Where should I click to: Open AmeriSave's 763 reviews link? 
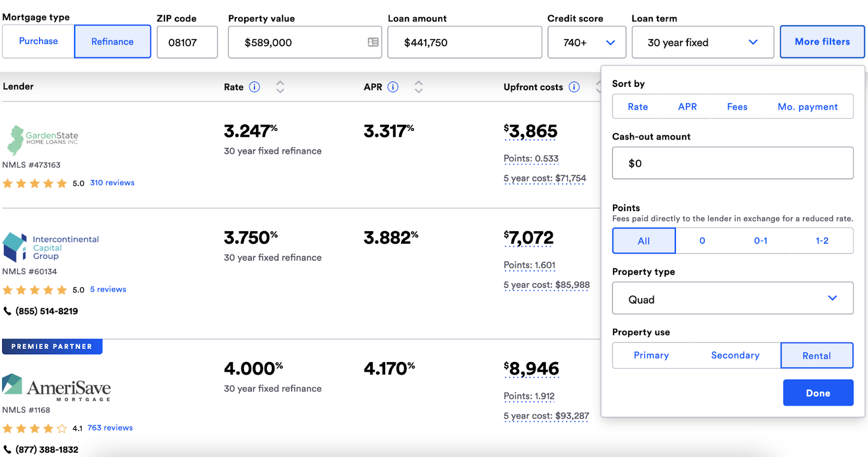point(110,428)
